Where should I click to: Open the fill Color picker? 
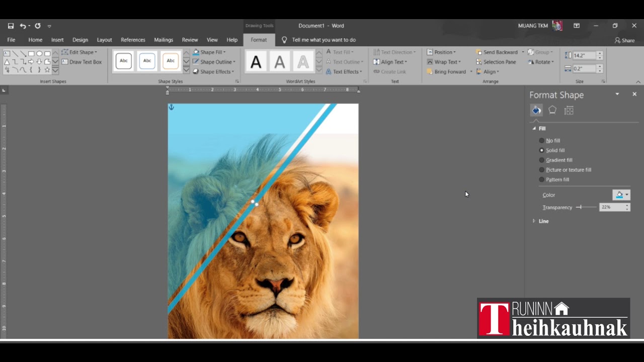(621, 195)
